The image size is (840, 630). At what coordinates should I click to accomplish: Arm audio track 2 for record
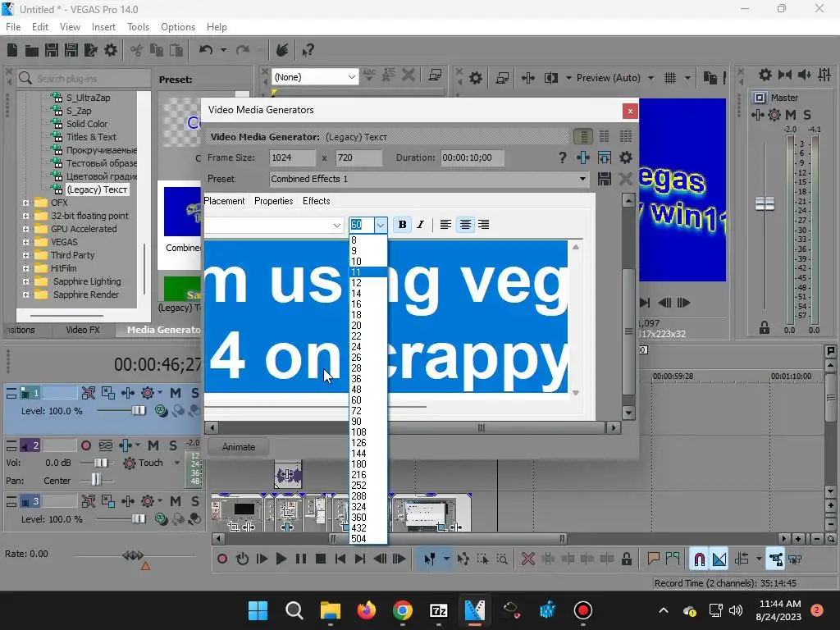coord(85,445)
